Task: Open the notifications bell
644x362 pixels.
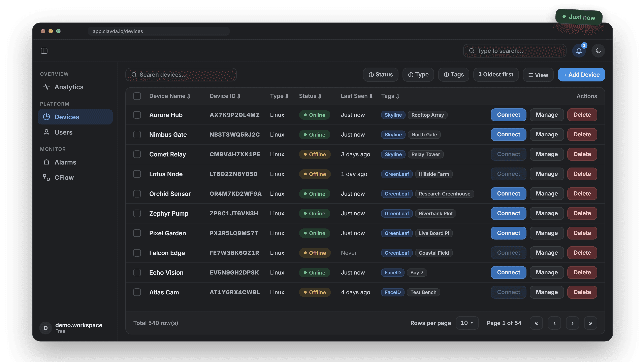Action: click(579, 51)
